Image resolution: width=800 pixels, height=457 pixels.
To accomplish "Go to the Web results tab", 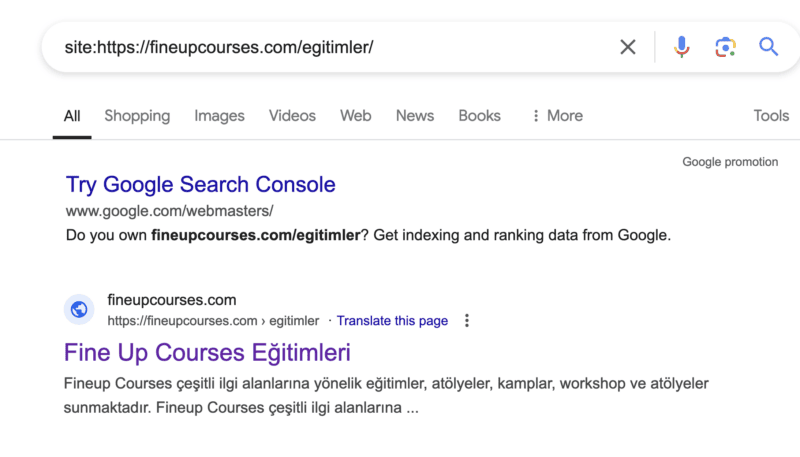I will pos(355,116).
